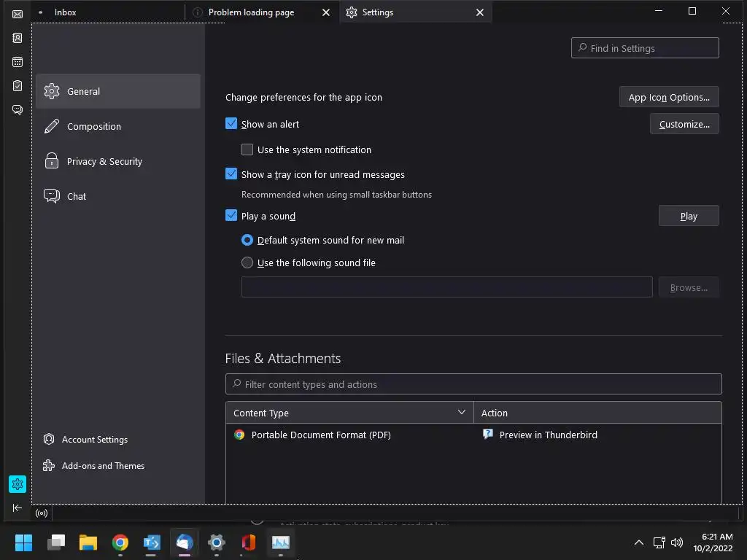Select the Portable Document Format (PDF) row
This screenshot has width=747, height=560.
[473, 435]
